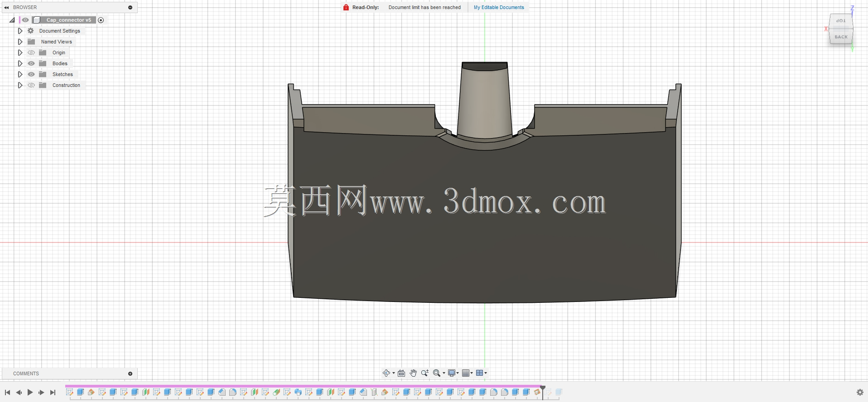Hide the Sketches folder with eye icon
Viewport: 868px width, 402px height.
click(31, 74)
